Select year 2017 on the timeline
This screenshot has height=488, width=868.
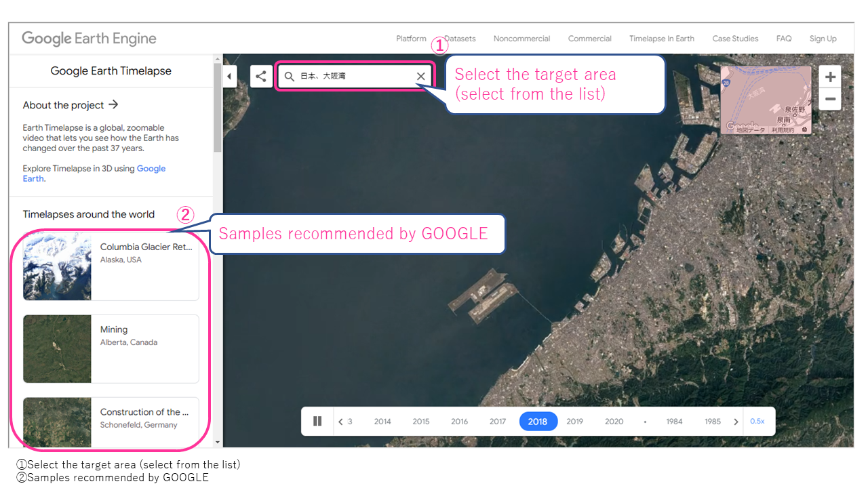click(498, 422)
